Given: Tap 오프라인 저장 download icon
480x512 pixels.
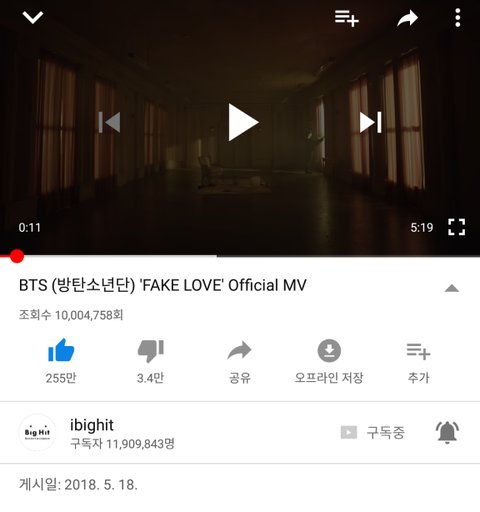Looking at the screenshot, I should pos(329,351).
